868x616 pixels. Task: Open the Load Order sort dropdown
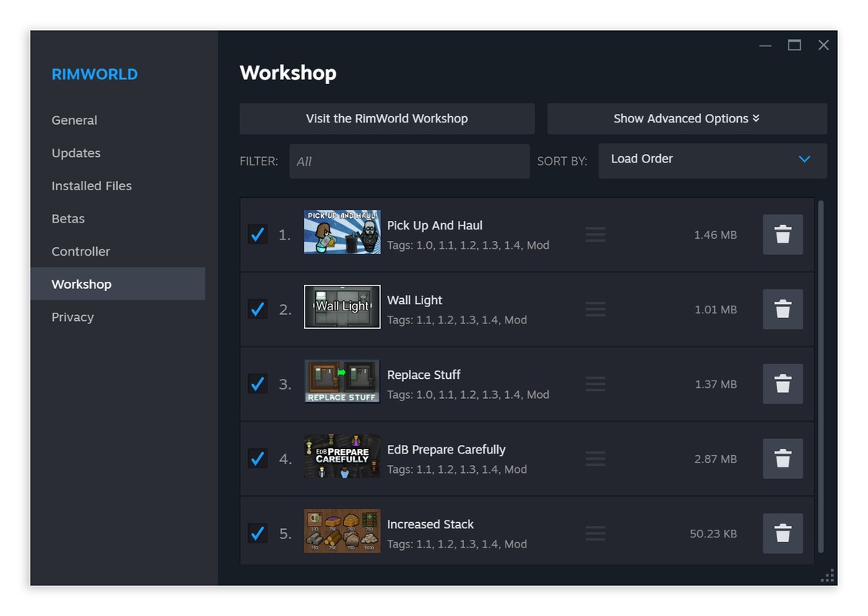[x=712, y=160]
